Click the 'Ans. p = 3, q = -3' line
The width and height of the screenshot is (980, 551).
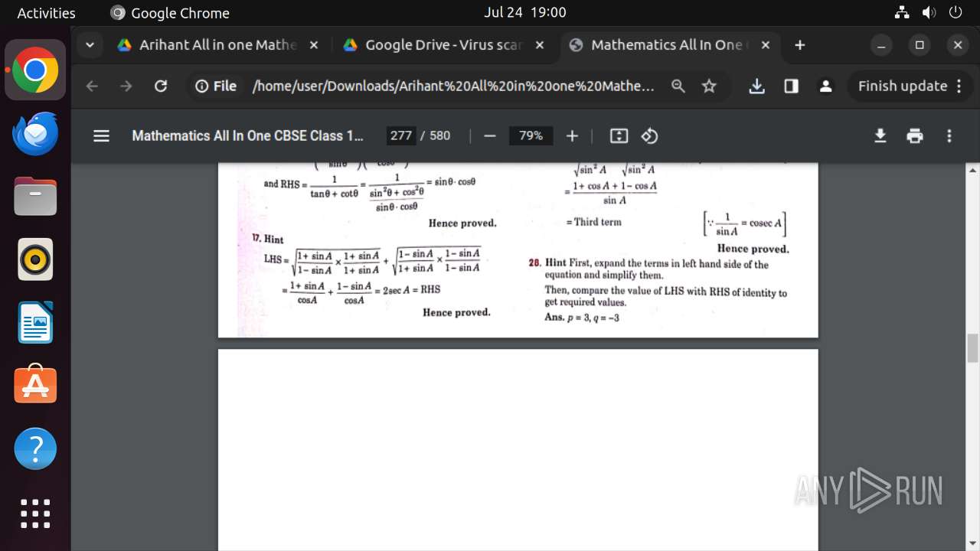[582, 318]
